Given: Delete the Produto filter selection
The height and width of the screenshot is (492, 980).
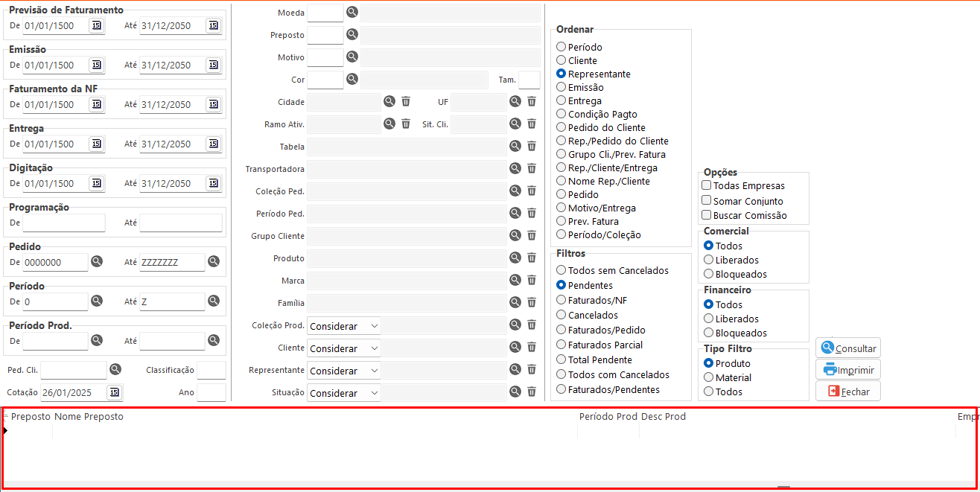Looking at the screenshot, I should (532, 258).
